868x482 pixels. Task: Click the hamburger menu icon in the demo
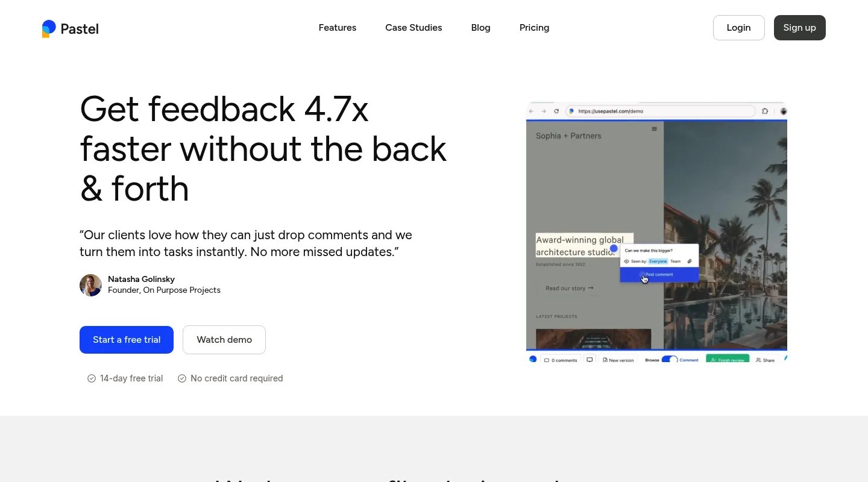coord(654,129)
